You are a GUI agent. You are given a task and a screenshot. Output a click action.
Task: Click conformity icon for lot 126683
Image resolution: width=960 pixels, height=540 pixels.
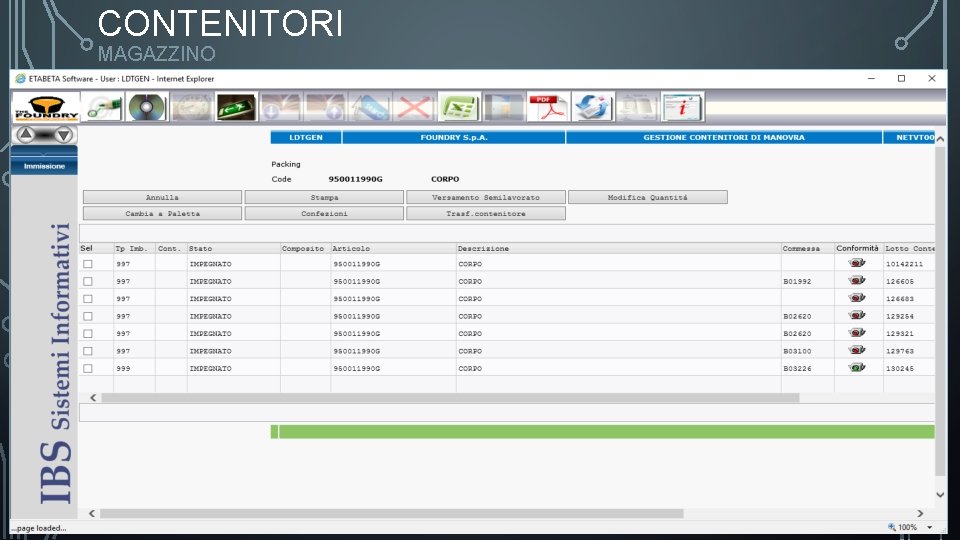pyautogui.click(x=857, y=298)
